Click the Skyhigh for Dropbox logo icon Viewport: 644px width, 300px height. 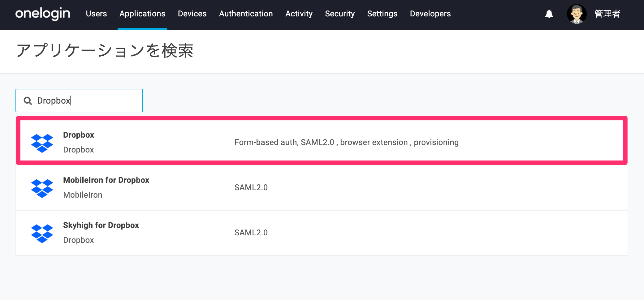coord(42,233)
